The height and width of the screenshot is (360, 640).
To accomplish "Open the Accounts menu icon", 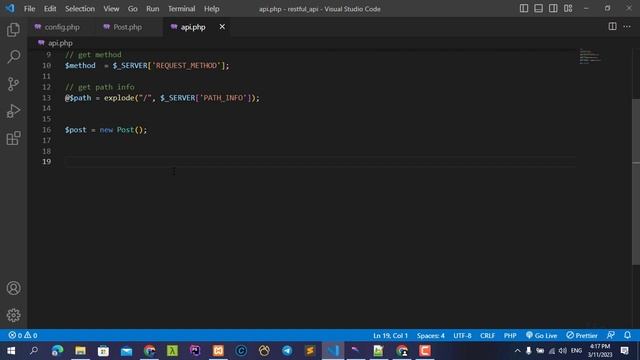I will (x=13, y=288).
